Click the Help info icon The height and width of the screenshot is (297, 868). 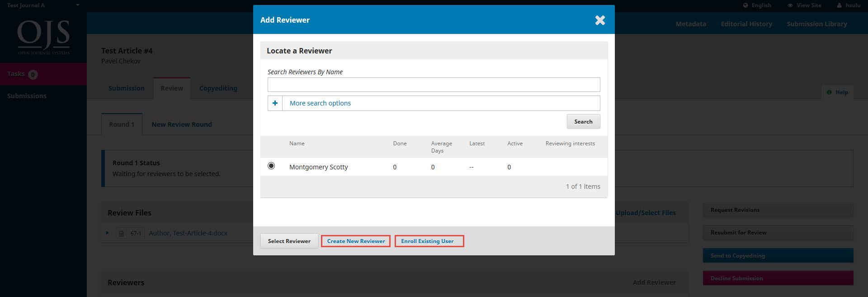(829, 92)
